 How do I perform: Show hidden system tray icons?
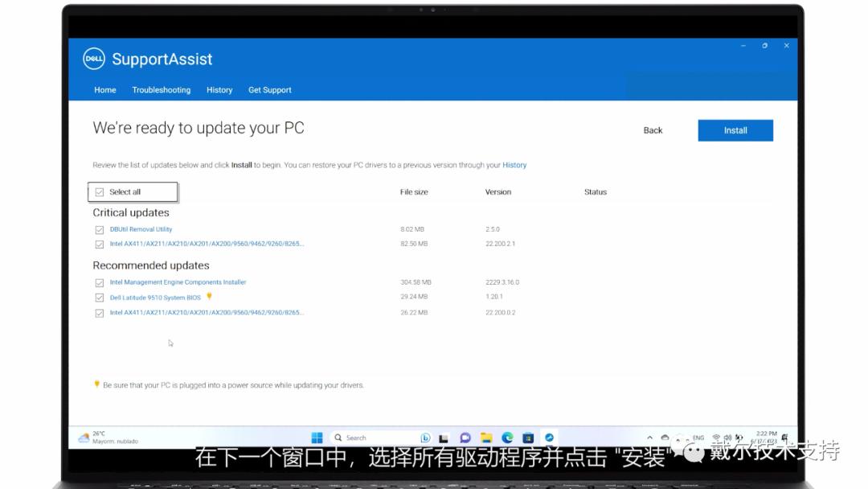click(649, 438)
